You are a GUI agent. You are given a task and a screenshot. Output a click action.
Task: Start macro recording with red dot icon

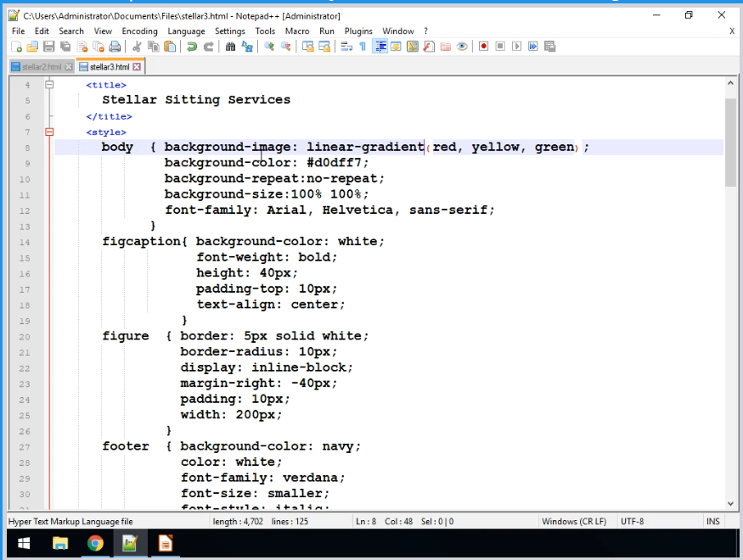[483, 47]
